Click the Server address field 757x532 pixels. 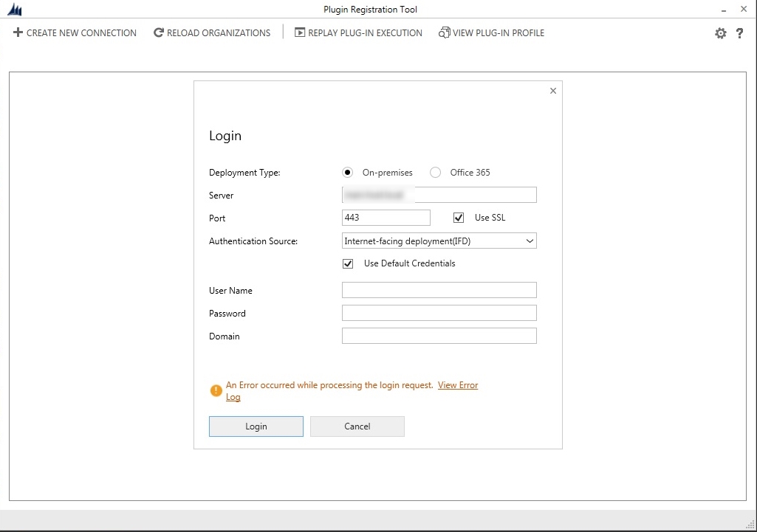point(439,195)
